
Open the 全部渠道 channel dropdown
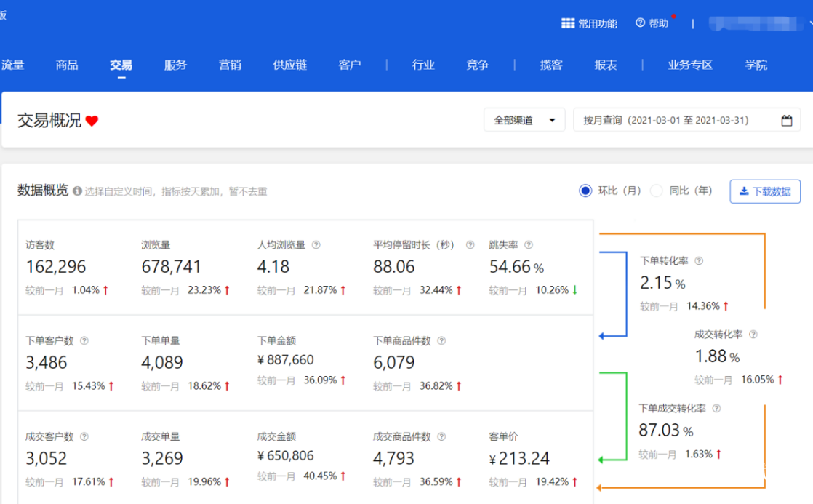tap(524, 120)
